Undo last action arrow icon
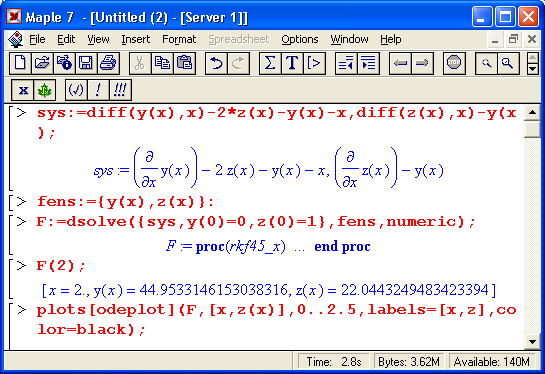 click(x=216, y=63)
